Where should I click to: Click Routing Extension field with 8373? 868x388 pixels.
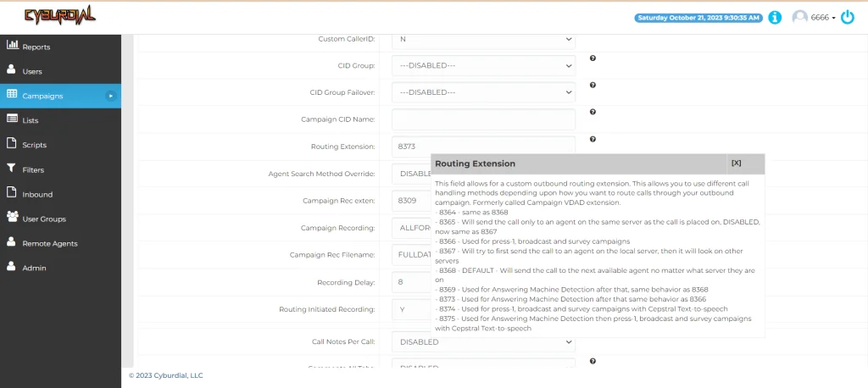click(483, 145)
